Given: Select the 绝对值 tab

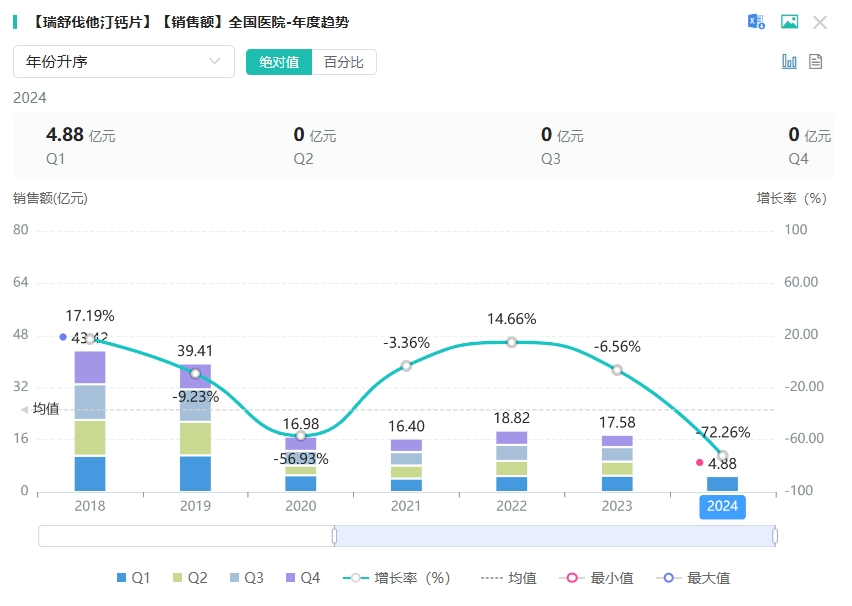Looking at the screenshot, I should pos(279,62).
